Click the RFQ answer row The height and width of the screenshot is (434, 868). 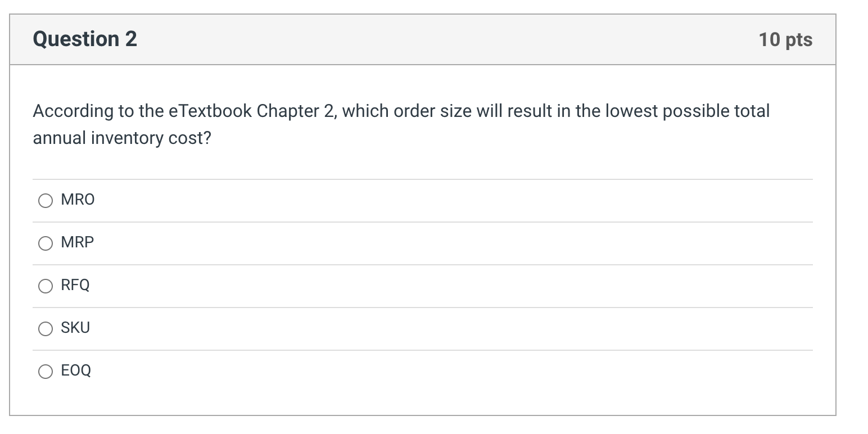394,286
